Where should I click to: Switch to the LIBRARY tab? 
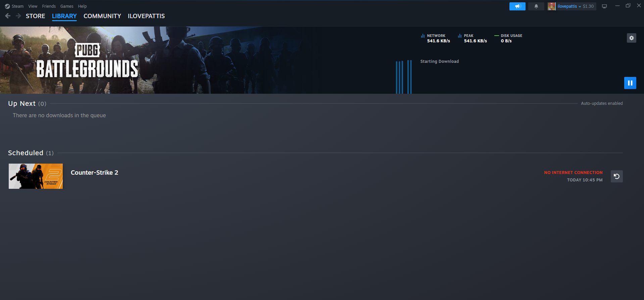click(64, 16)
